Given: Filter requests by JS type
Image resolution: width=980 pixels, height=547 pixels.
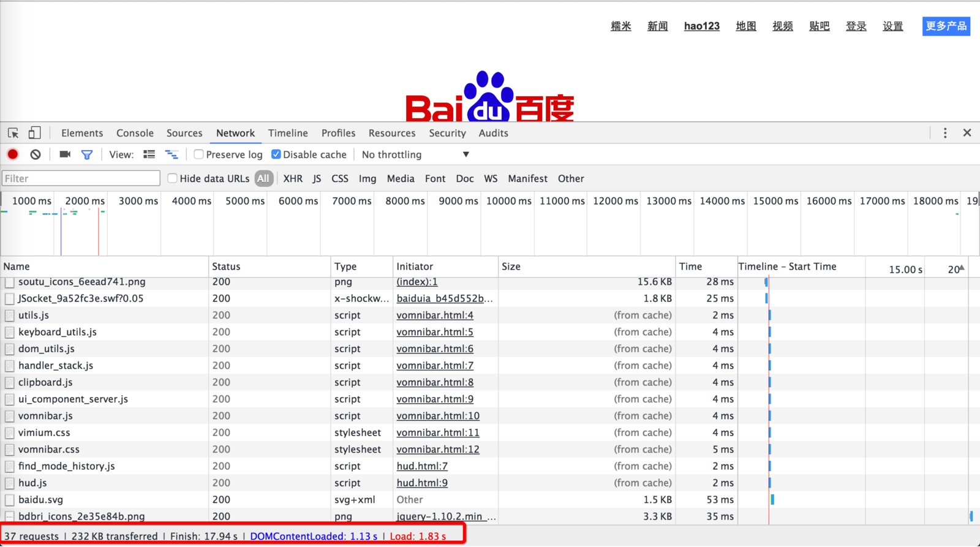Looking at the screenshot, I should click(317, 178).
